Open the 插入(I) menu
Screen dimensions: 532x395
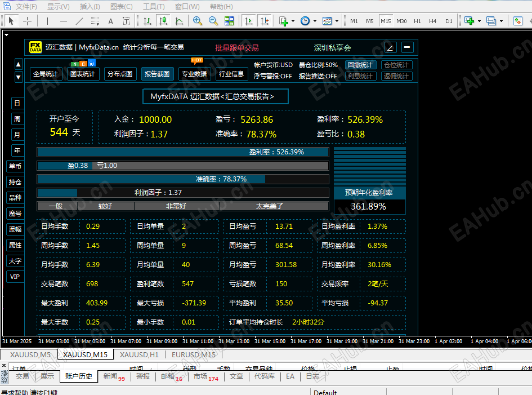(90, 6)
